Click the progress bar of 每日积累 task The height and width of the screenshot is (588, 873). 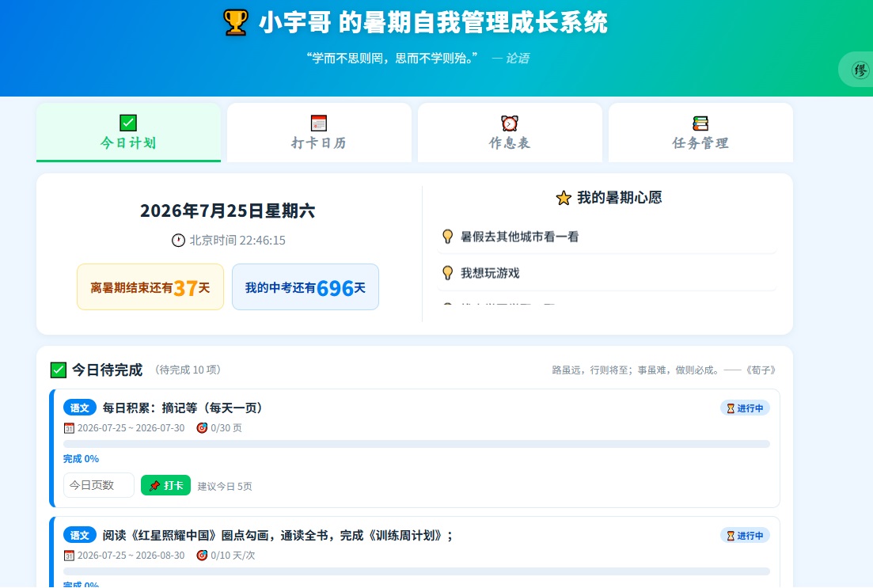[416, 444]
